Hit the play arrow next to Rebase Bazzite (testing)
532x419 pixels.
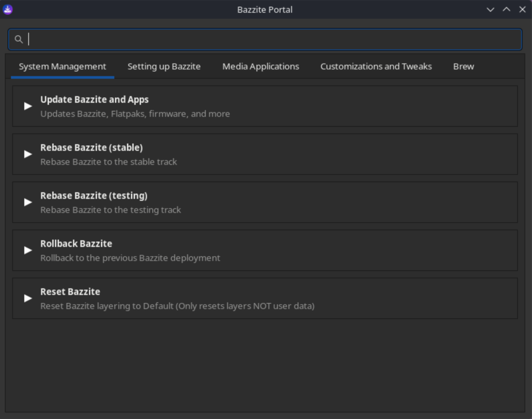(x=28, y=202)
